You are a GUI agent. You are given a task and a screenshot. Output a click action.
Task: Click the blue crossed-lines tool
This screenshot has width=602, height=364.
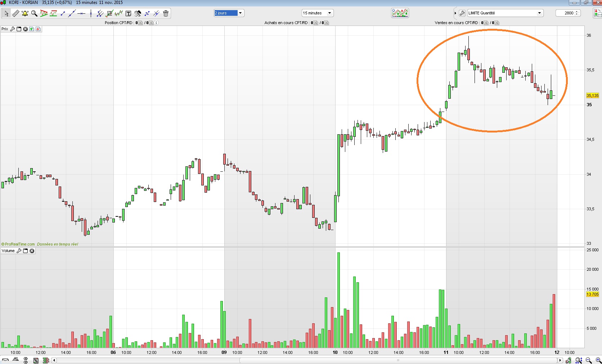pos(156,13)
